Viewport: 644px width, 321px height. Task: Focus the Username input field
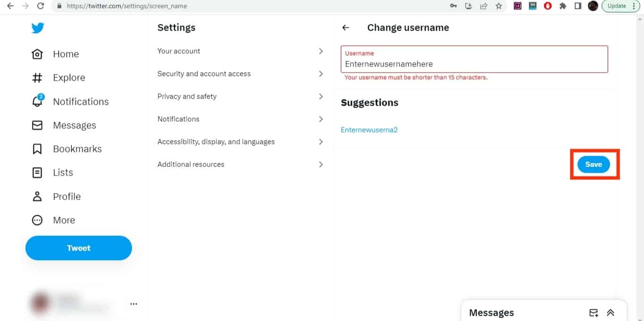coord(474,59)
